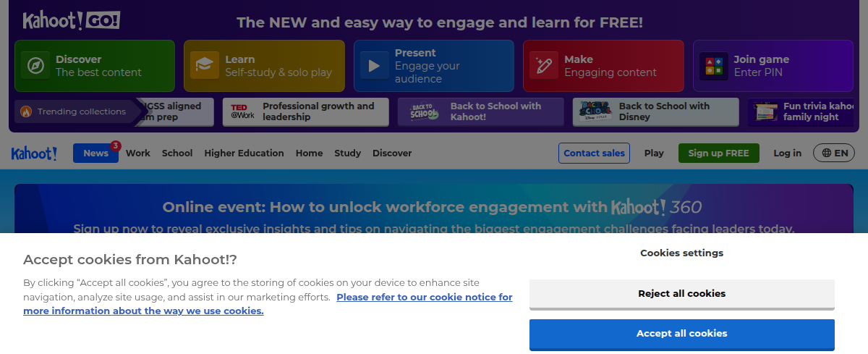Click Sign up FREE button
The image size is (868, 354).
[x=718, y=153]
